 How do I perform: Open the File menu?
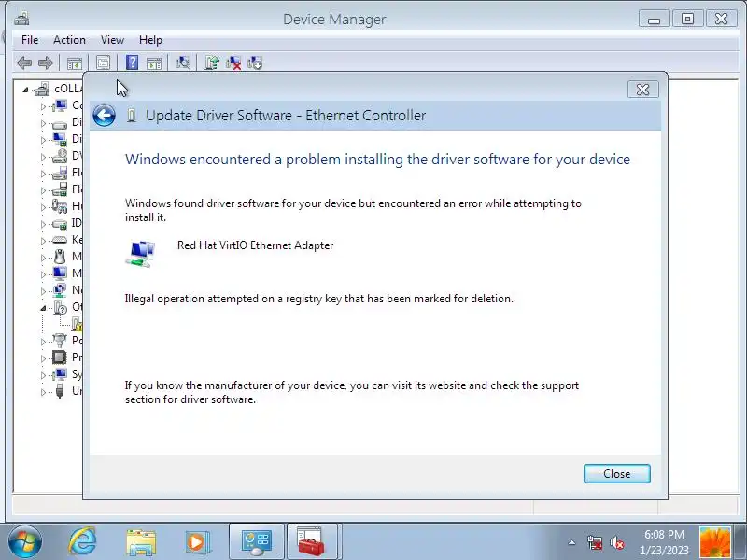pos(30,40)
